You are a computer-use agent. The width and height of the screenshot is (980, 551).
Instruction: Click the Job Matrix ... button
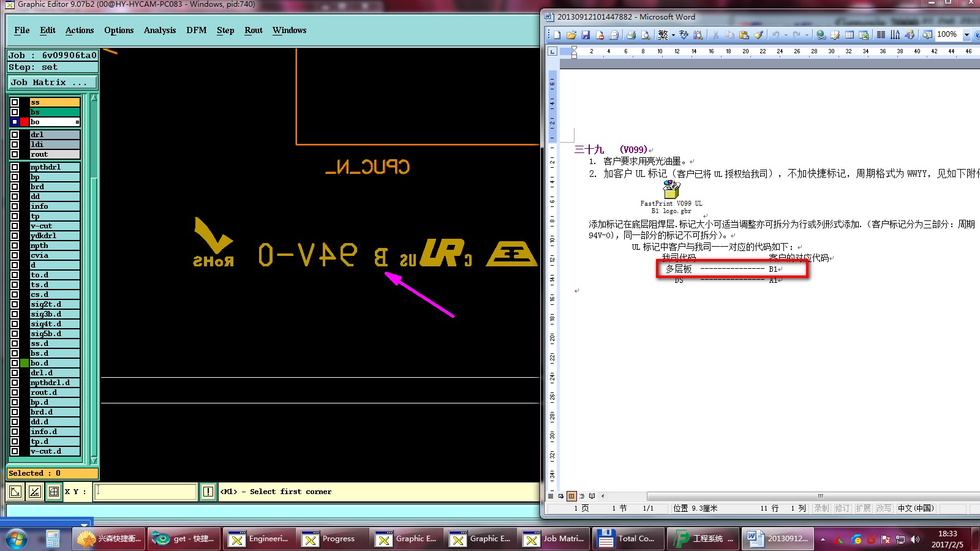[x=52, y=82]
